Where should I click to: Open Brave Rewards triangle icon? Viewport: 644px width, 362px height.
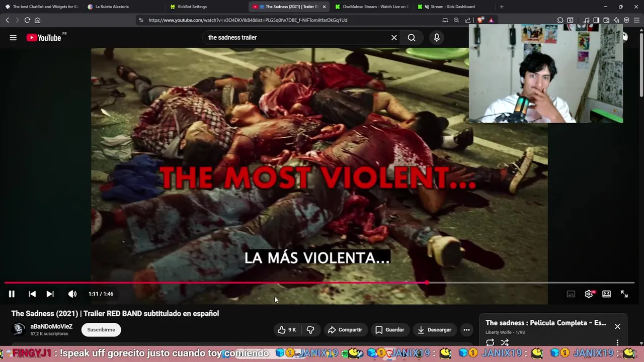pos(491,20)
